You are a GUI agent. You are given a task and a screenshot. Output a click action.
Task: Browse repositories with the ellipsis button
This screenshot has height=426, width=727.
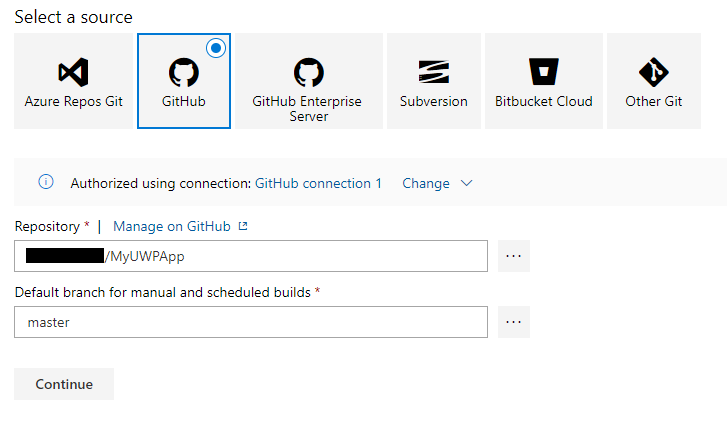514,256
